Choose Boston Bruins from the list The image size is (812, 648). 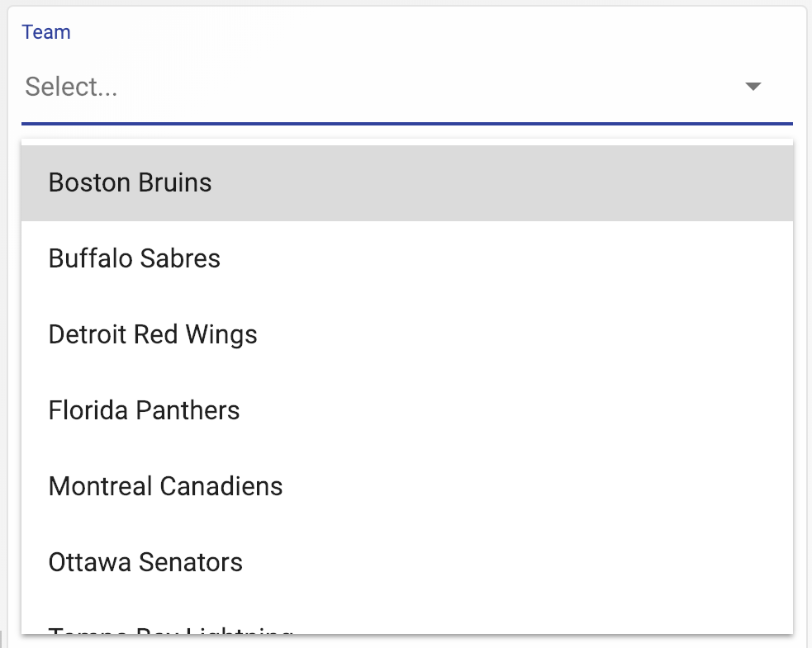pos(131,182)
